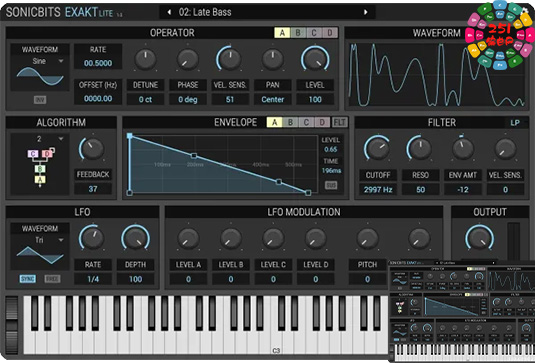This screenshot has width=535, height=363.
Task: Select Operator tab C
Action: click(314, 33)
